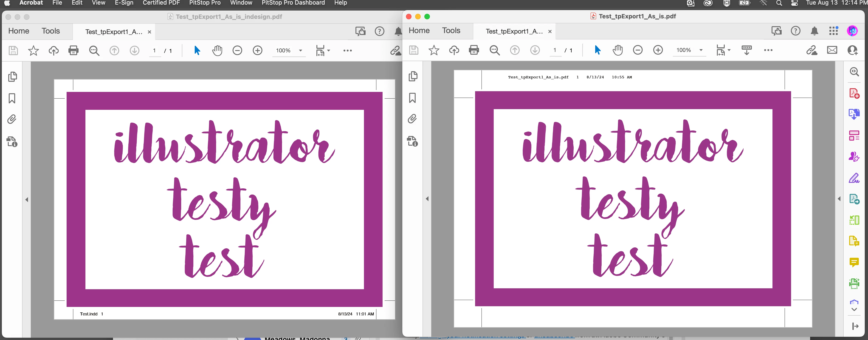Click Send by email envelope icon
The width and height of the screenshot is (868, 340).
[832, 50]
